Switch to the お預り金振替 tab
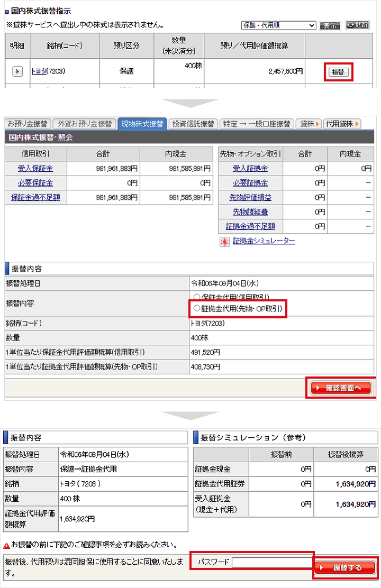 [x=28, y=124]
